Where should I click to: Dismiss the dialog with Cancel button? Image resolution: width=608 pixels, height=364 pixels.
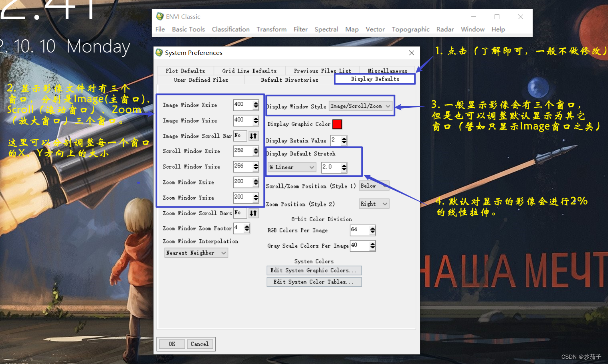coord(200,344)
